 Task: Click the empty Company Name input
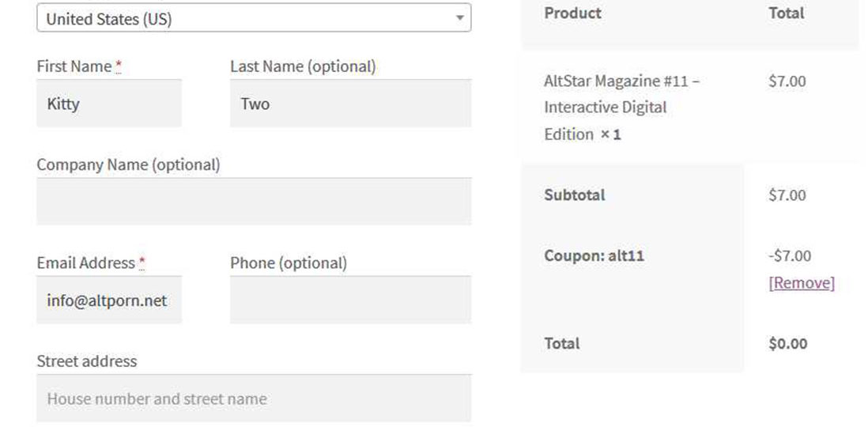click(253, 202)
